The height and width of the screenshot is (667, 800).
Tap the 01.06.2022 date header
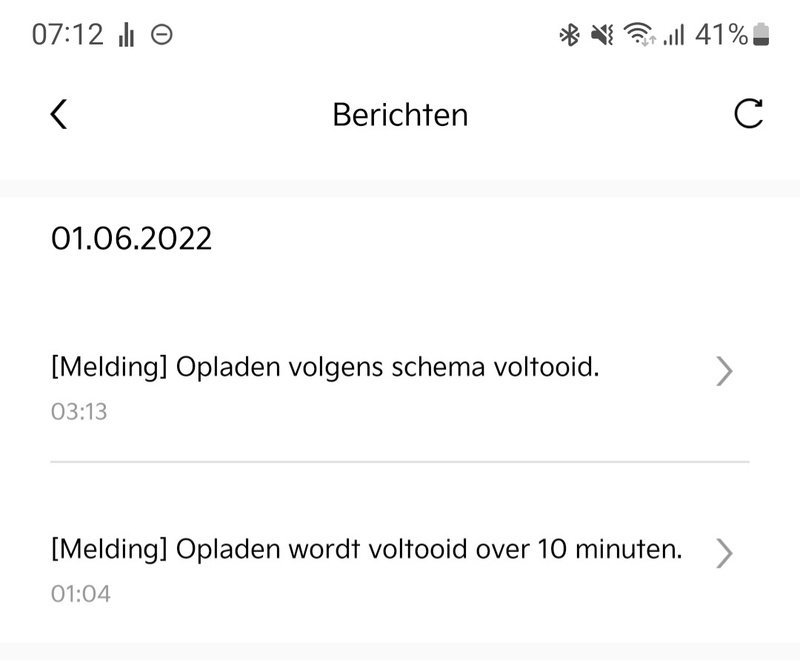tap(132, 239)
